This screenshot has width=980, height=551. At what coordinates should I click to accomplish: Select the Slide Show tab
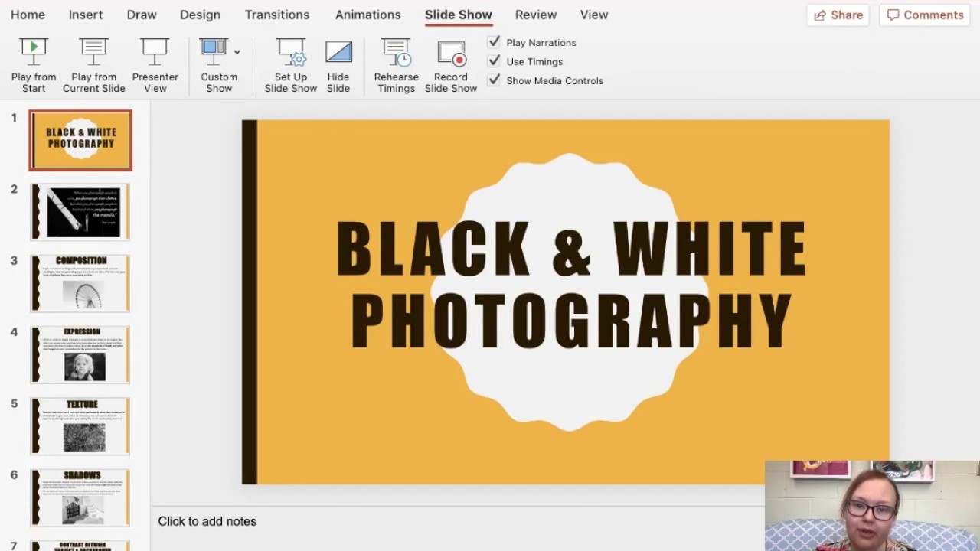click(x=459, y=15)
